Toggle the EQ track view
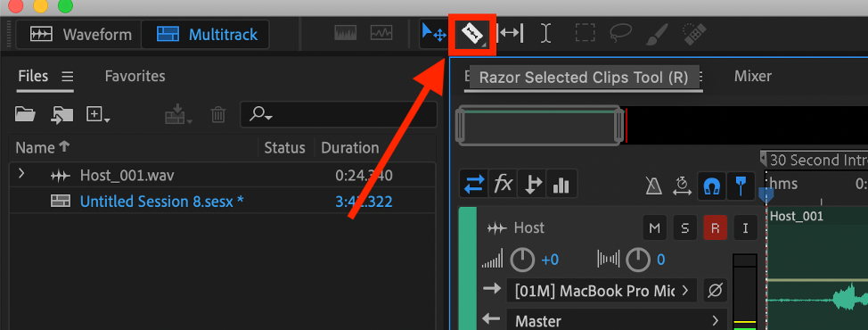The width and height of the screenshot is (868, 330). point(561,183)
